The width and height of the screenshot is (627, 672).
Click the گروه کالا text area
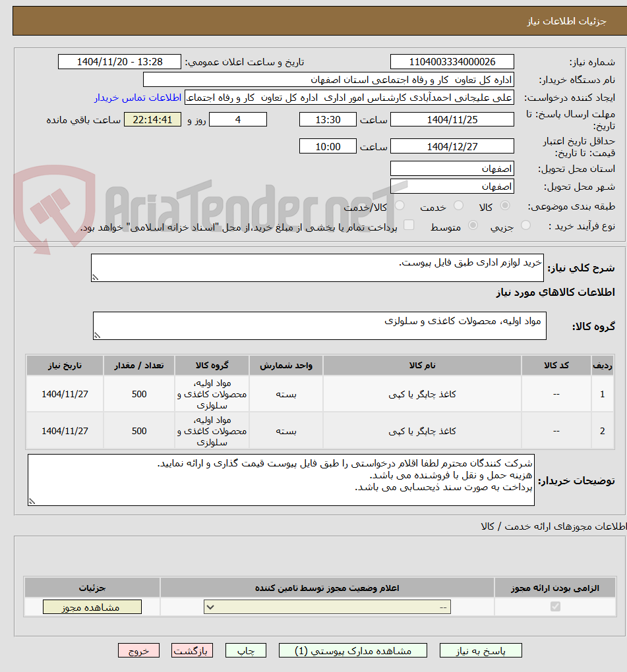click(320, 325)
